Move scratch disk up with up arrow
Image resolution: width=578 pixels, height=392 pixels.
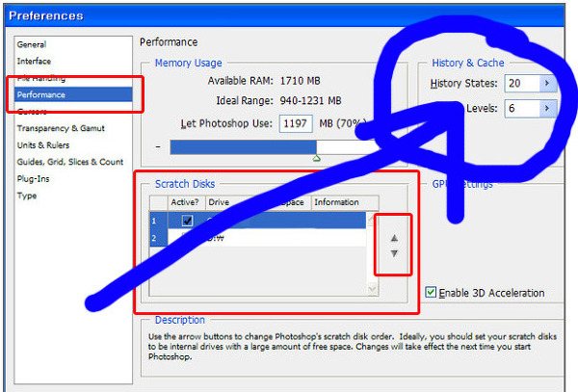click(x=394, y=238)
